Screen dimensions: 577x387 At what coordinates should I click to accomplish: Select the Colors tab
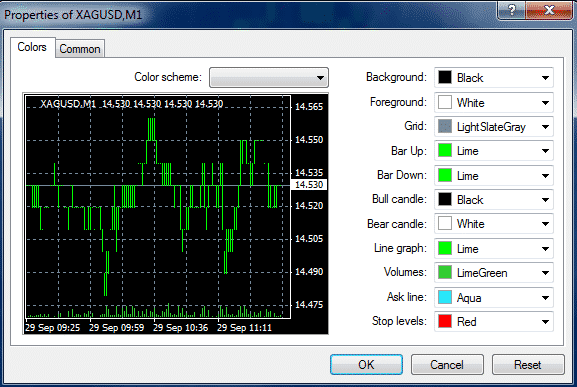point(32,47)
